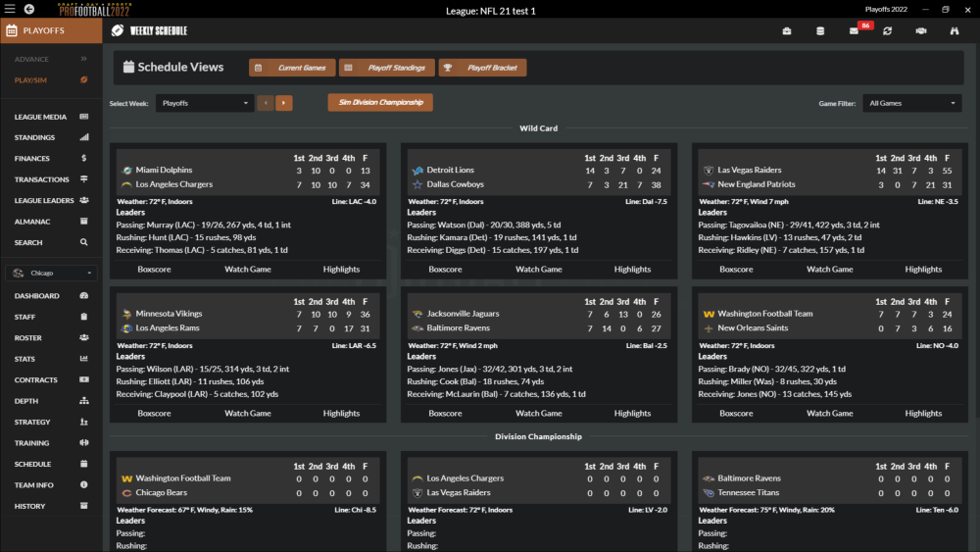Go to previous week with left arrow
The width and height of the screenshot is (980, 552).
(265, 103)
